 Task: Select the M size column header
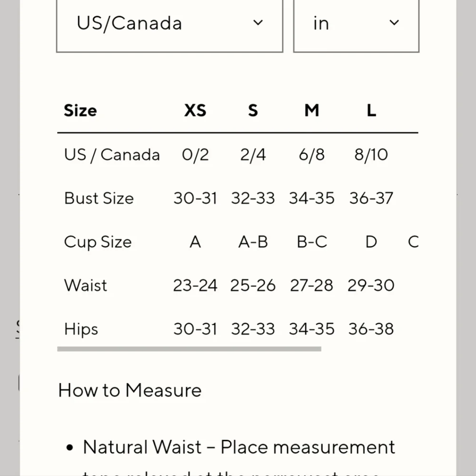[x=312, y=110]
